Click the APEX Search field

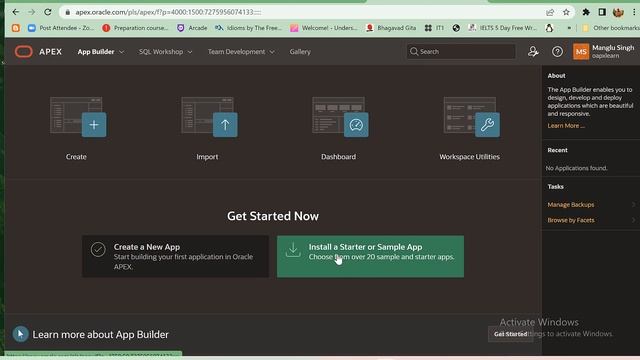[x=461, y=51]
